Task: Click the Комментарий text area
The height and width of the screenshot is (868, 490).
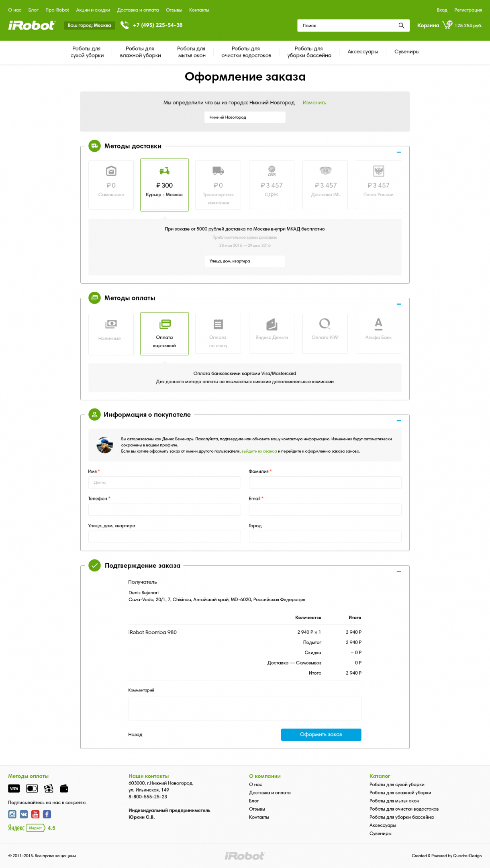Action: pos(245,708)
